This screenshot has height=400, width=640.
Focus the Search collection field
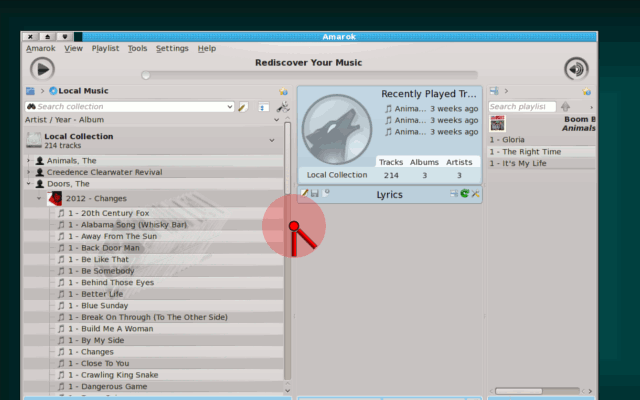(129, 107)
